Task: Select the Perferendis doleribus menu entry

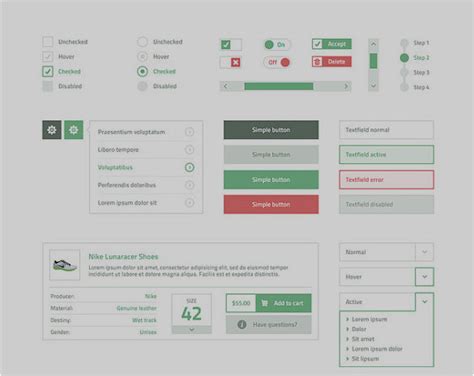Action: (146, 185)
